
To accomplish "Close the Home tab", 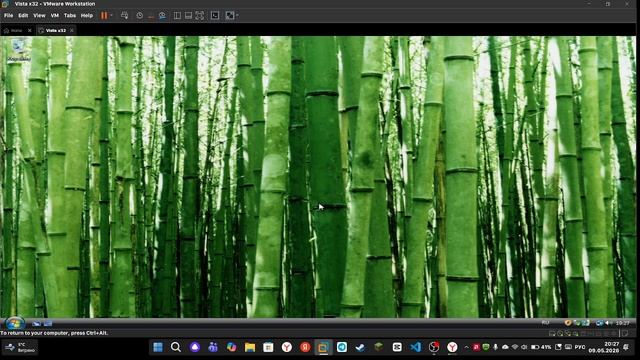I will click(29, 31).
